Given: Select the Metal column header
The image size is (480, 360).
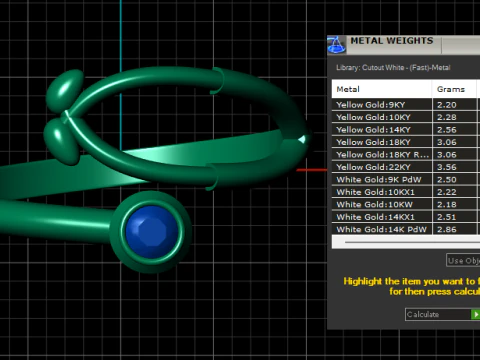Looking at the screenshot, I should click(x=382, y=89).
